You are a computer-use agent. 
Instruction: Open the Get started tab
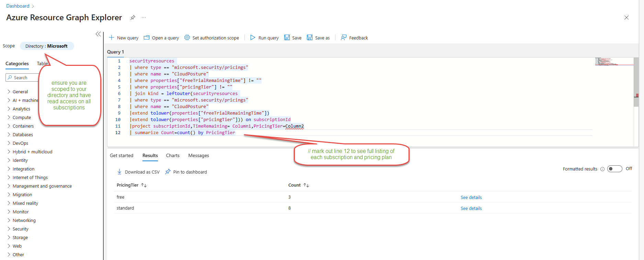coord(122,155)
